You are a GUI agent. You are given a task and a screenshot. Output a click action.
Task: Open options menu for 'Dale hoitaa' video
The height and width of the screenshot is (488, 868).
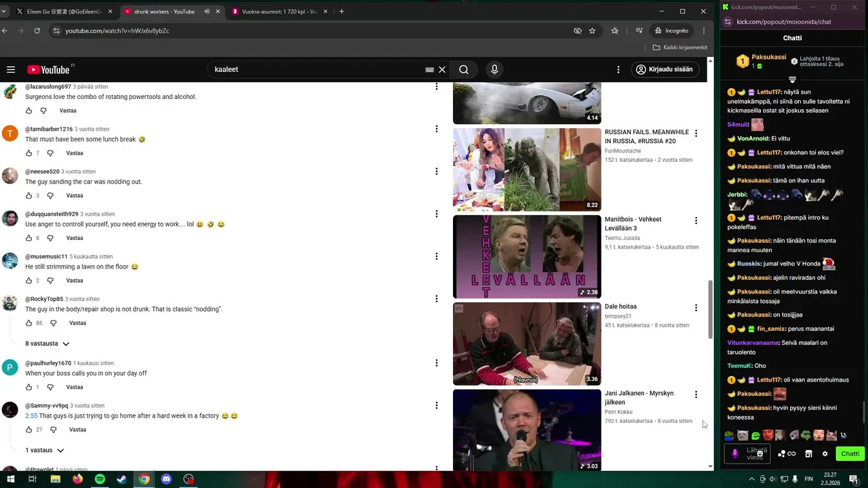(696, 308)
